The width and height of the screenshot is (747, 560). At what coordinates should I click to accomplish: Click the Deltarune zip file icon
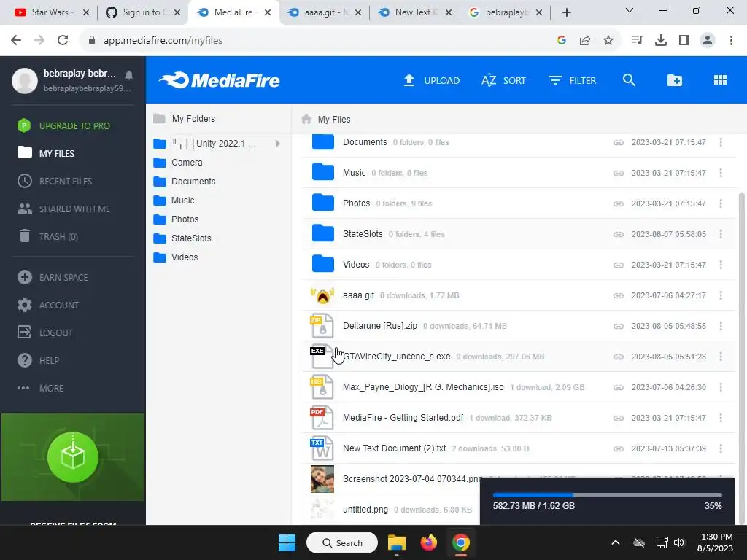pyautogui.click(x=322, y=326)
